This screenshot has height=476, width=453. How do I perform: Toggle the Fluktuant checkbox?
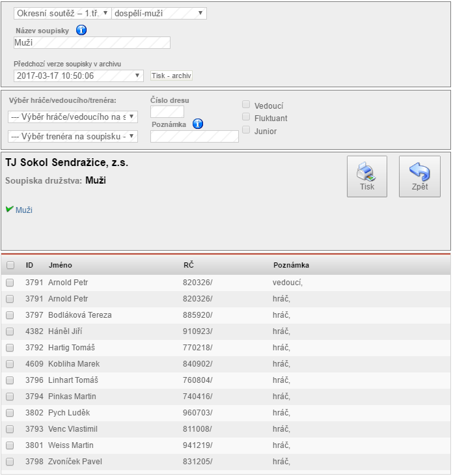coord(246,118)
